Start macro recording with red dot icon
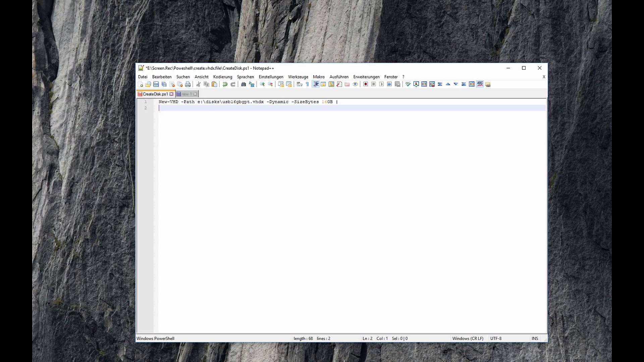The height and width of the screenshot is (362, 644). coord(366,84)
